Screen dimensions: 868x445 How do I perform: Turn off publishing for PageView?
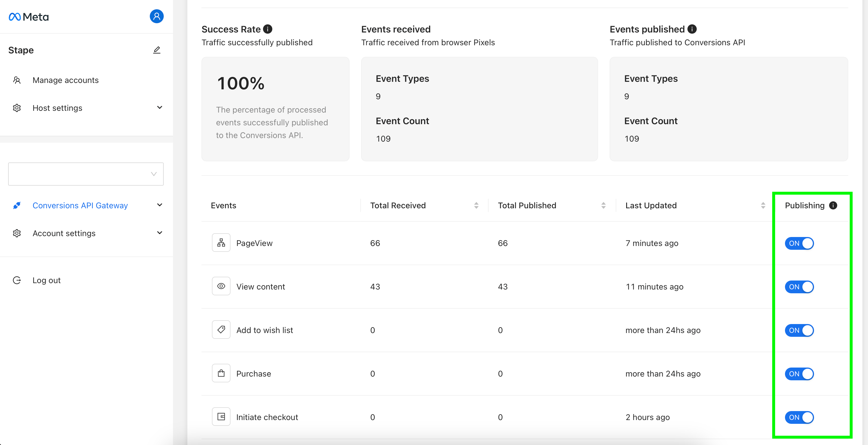tap(799, 243)
